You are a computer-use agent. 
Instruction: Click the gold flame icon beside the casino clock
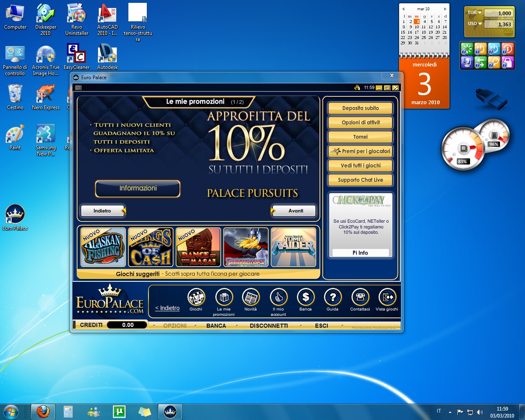(x=357, y=87)
